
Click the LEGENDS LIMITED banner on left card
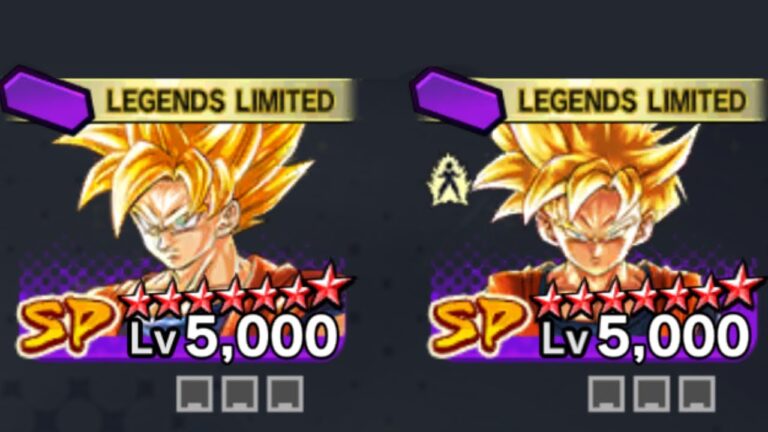pyautogui.click(x=220, y=100)
